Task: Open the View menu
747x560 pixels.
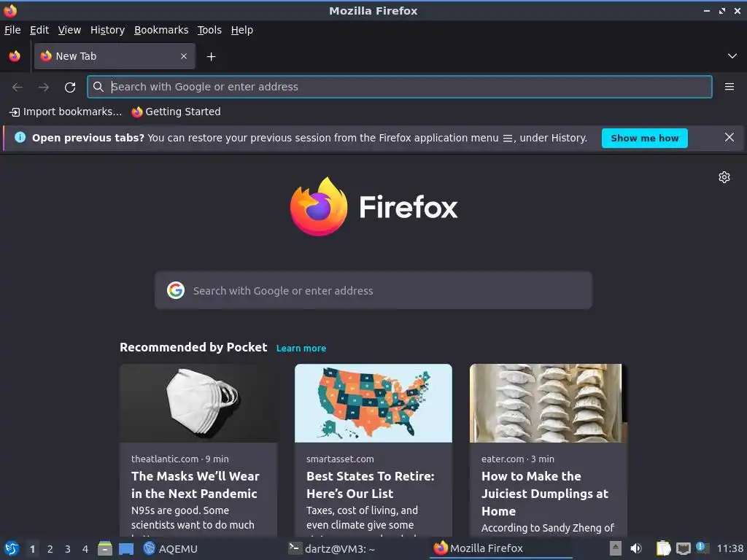Action: [x=69, y=30]
